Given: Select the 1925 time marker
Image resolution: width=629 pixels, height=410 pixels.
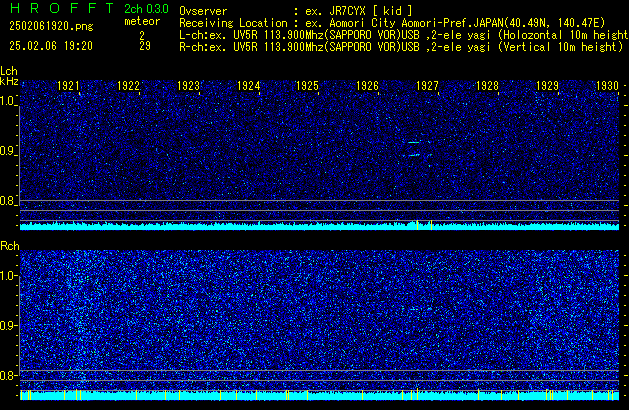Looking at the screenshot, I should pos(307,86).
